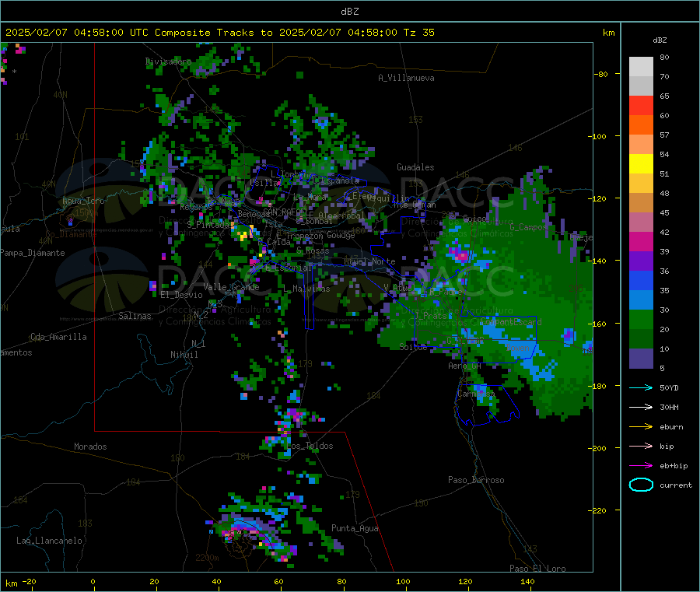Pick the gold 48-51 dBZ swatch
Image resolution: width=700 pixels, height=592 pixels.
(x=641, y=184)
